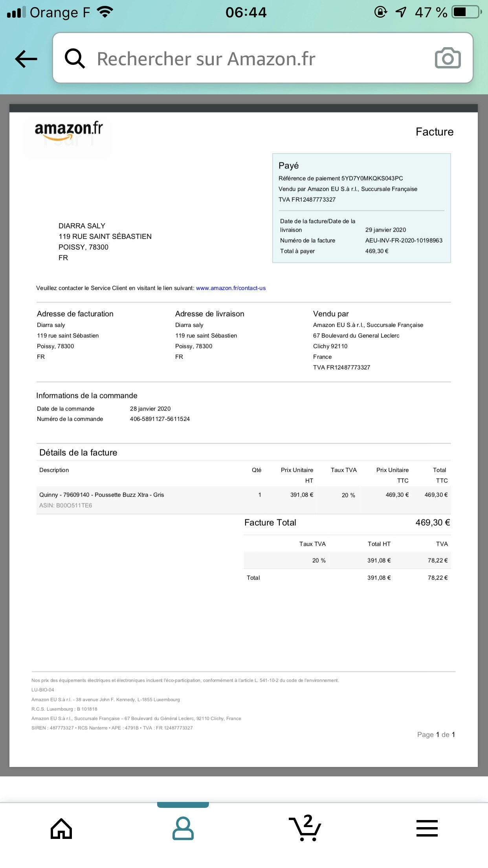This screenshot has height=868, width=488.
Task: Open the shopping cart with 2 items
Action: (305, 828)
